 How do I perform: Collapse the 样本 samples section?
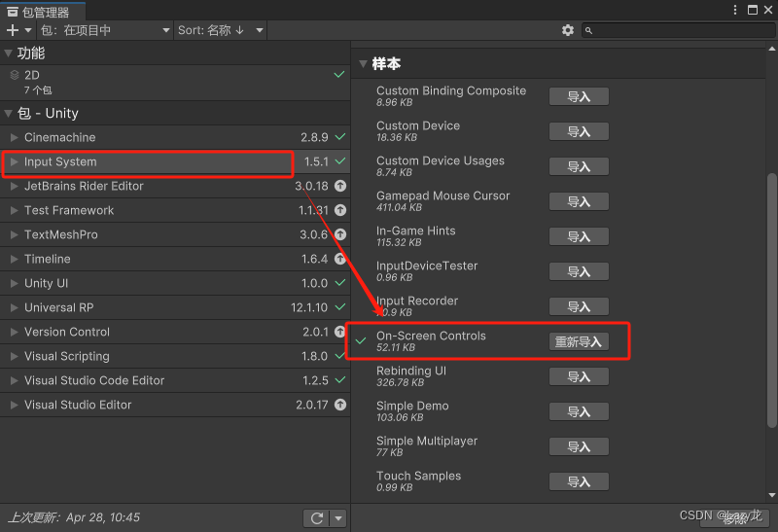[x=363, y=63]
